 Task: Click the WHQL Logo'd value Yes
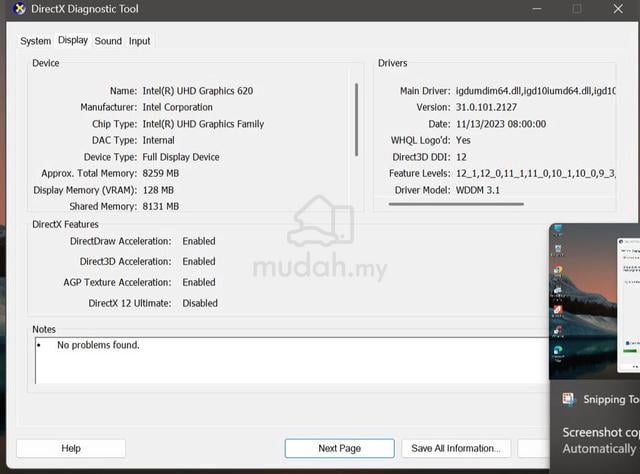[463, 140]
